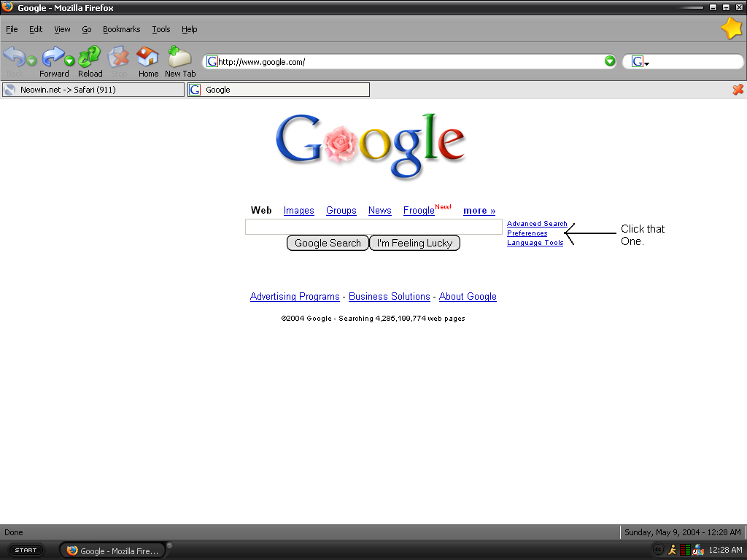747x560 pixels.
Task: Open the Froogle link
Action: [x=419, y=211]
